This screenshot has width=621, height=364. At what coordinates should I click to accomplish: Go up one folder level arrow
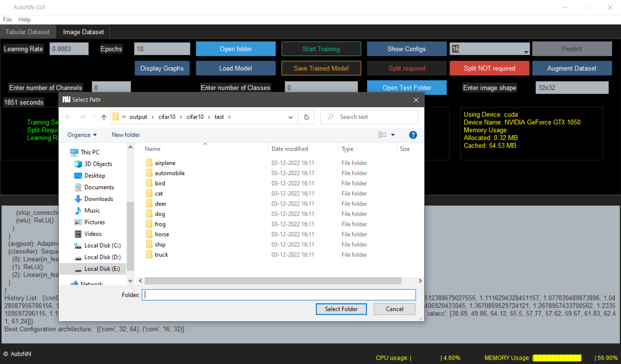point(104,117)
